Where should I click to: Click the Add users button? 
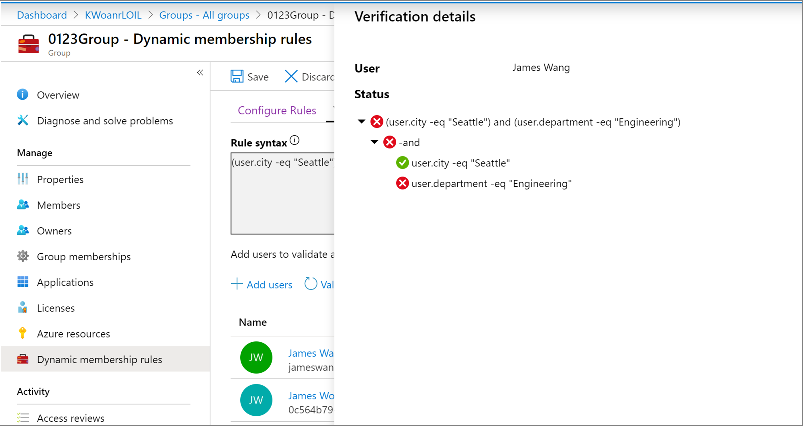tap(262, 285)
